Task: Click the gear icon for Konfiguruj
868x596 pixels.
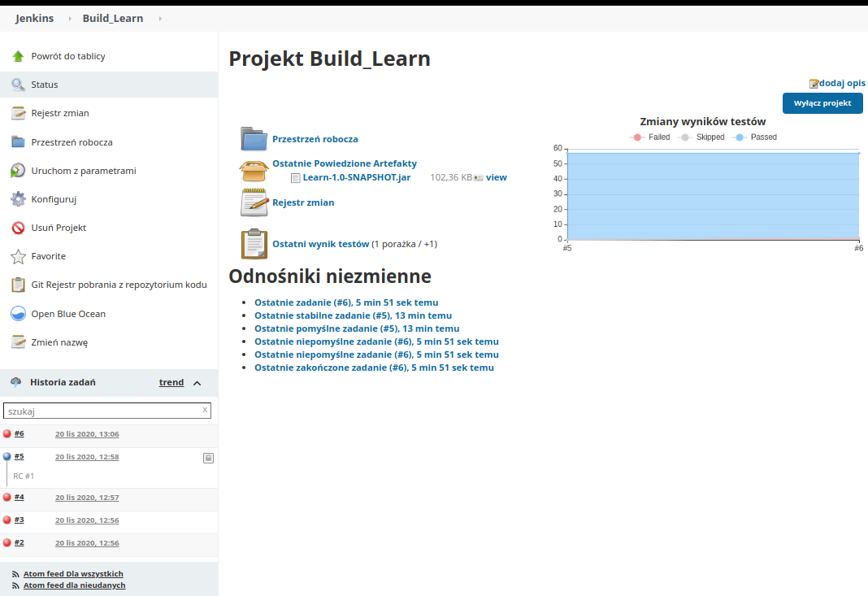Action: (18, 199)
